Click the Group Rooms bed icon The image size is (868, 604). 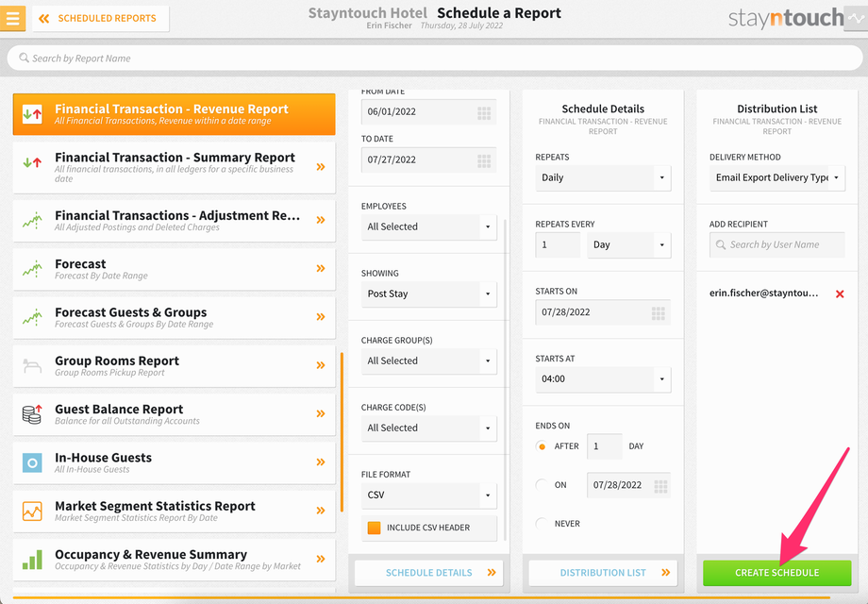(32, 366)
